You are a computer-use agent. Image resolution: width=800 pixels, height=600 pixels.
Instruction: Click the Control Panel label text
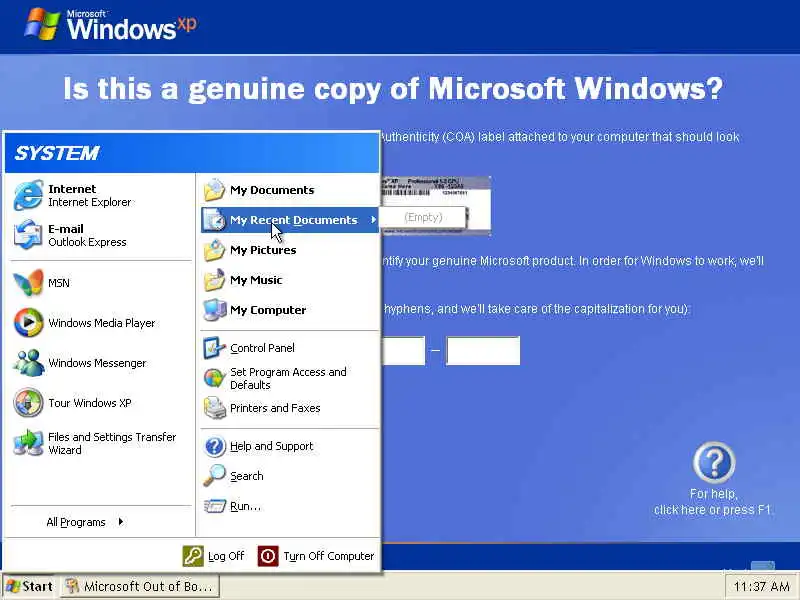point(262,348)
